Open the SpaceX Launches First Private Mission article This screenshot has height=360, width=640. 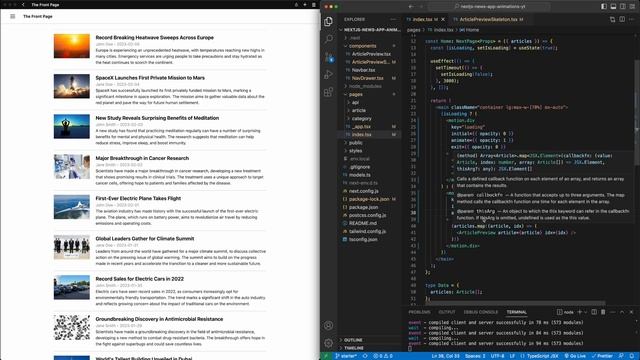150,78
